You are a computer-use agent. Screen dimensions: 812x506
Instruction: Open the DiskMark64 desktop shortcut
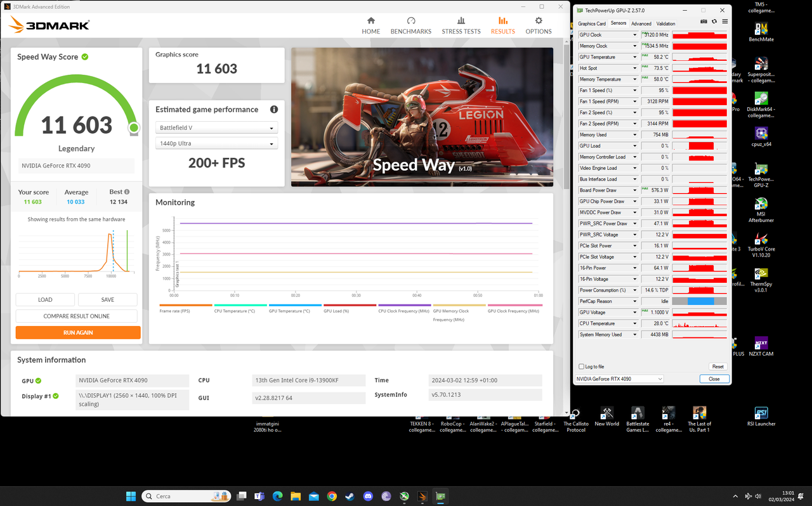(x=761, y=105)
